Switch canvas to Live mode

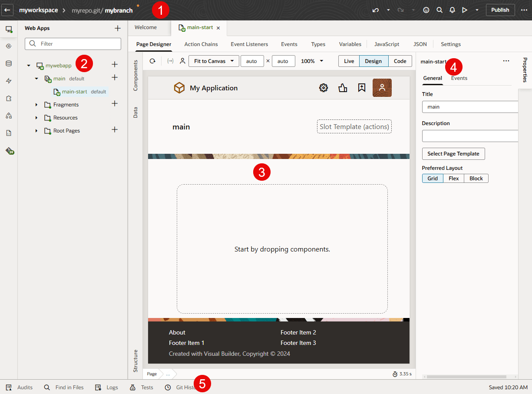click(x=349, y=61)
